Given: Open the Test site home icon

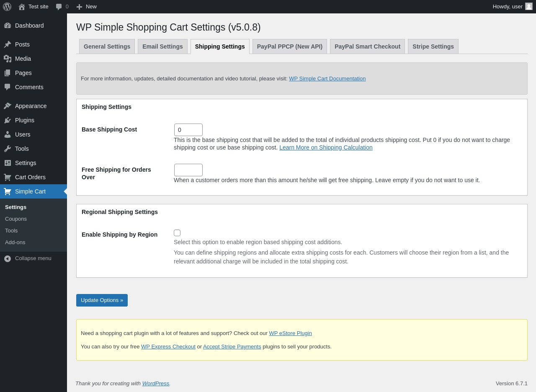Looking at the screenshot, I should pos(22,7).
